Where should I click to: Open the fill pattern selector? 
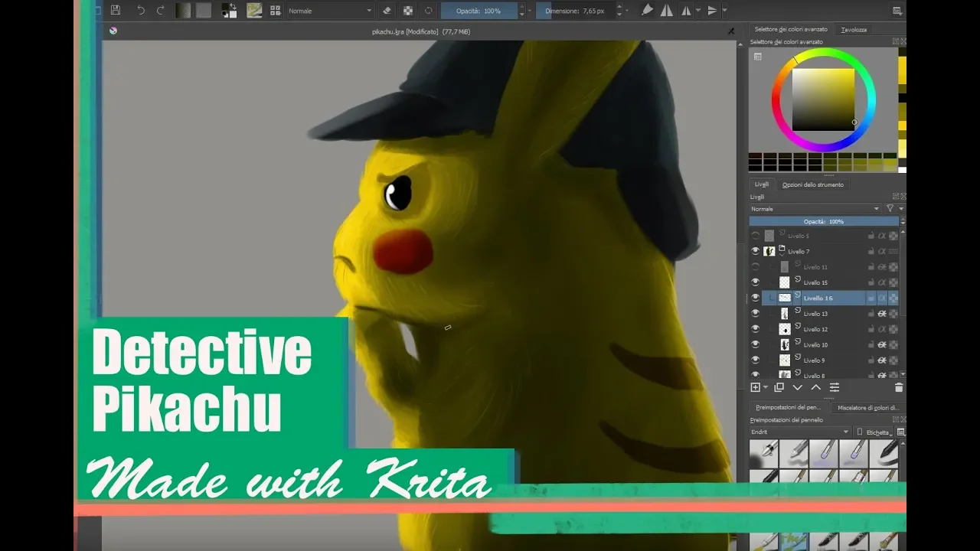204,10
